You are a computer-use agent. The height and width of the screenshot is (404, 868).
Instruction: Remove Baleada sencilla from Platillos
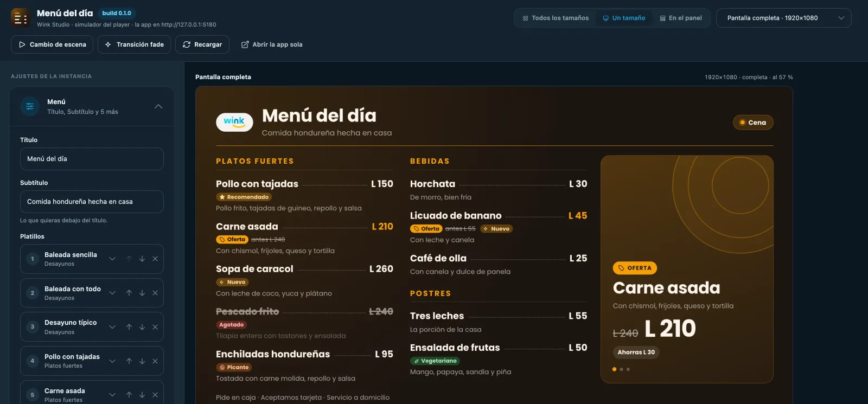click(x=155, y=259)
